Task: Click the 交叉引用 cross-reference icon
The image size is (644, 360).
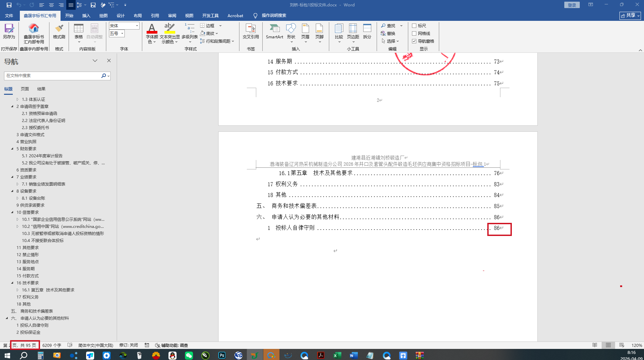Action: pos(251,32)
